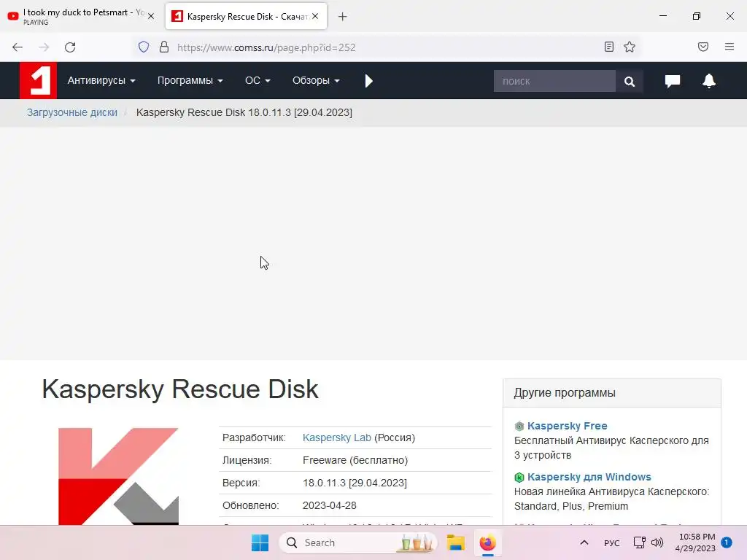The image size is (747, 560).
Task: Open Windows Start menu
Action: (260, 542)
